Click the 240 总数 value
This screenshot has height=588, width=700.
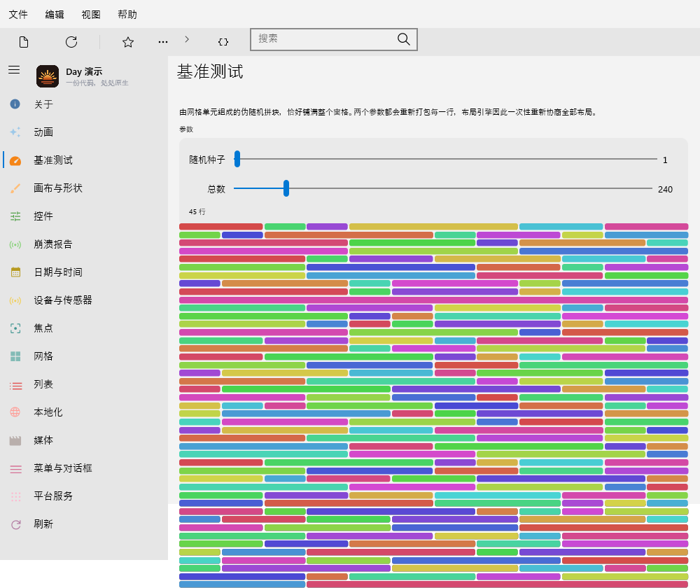pyautogui.click(x=665, y=189)
